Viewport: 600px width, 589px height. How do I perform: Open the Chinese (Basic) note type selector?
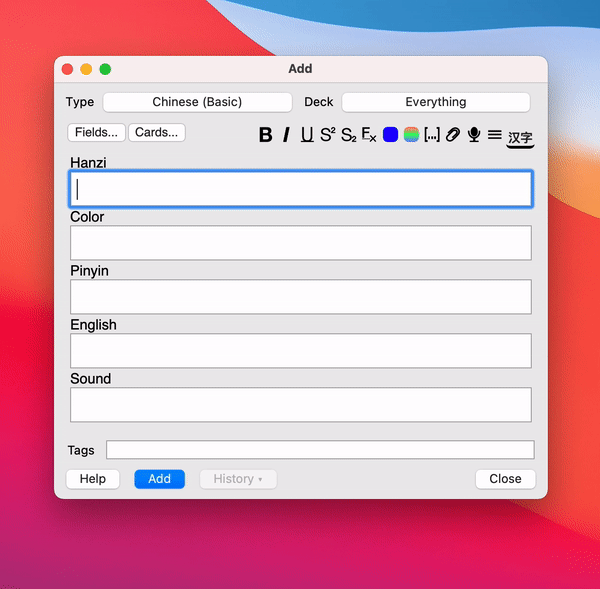coord(197,102)
